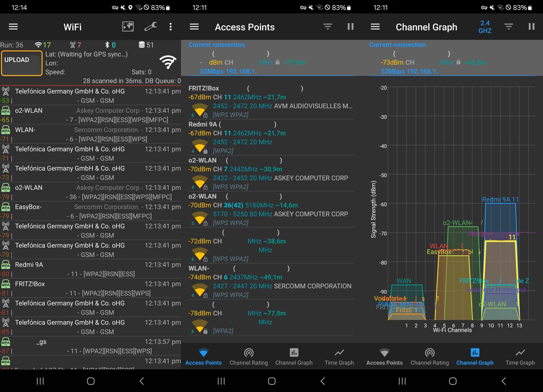Viewport: 543px width, 392px height.
Task: Open the FRITZ!Box access point entry at -67dBm
Action: [x=271, y=101]
